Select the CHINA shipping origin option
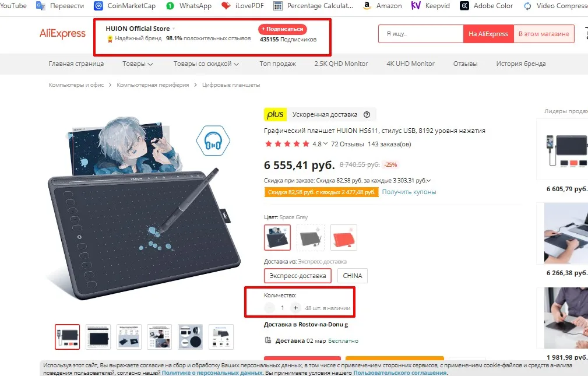This screenshot has height=376, width=588. click(353, 276)
